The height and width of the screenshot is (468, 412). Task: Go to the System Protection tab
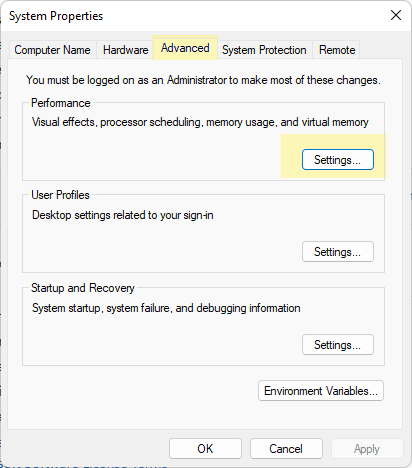click(264, 50)
